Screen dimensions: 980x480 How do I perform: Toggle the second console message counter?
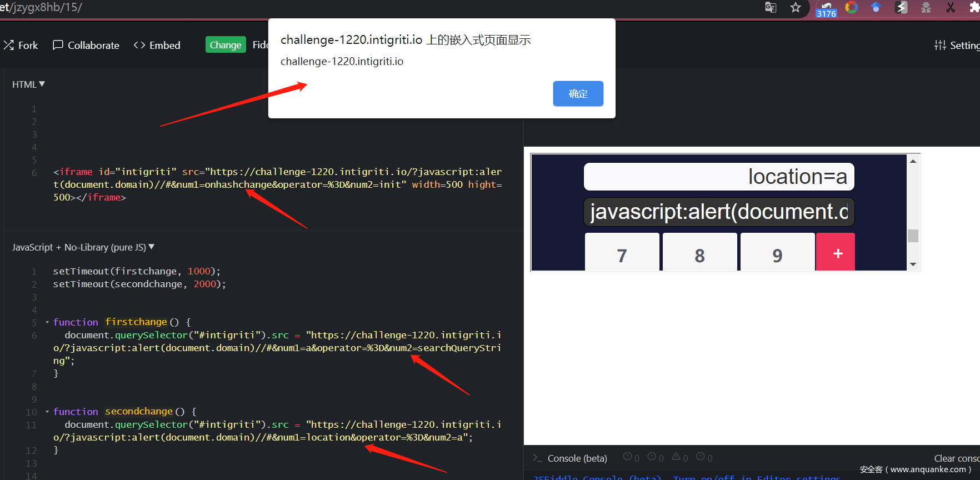click(x=656, y=457)
